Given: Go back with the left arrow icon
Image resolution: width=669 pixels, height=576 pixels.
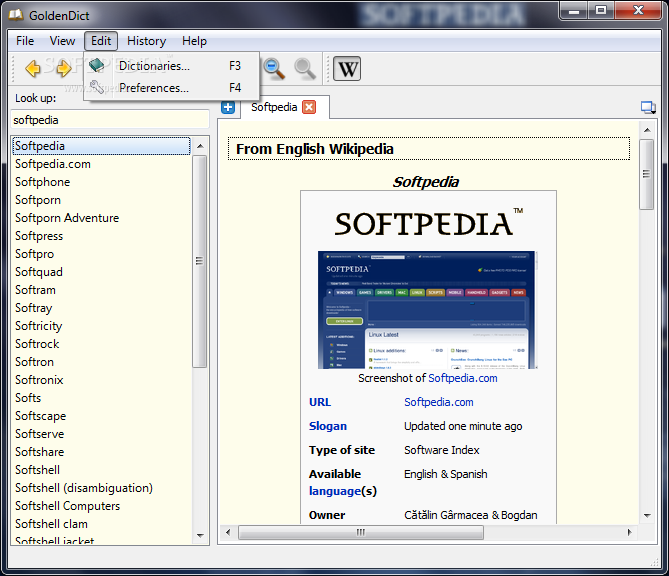Looking at the screenshot, I should coord(33,68).
